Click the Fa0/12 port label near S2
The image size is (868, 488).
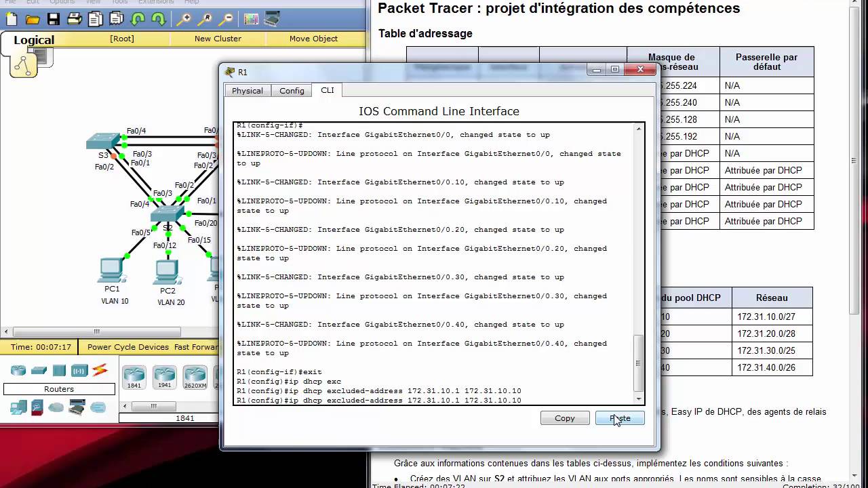coord(165,245)
